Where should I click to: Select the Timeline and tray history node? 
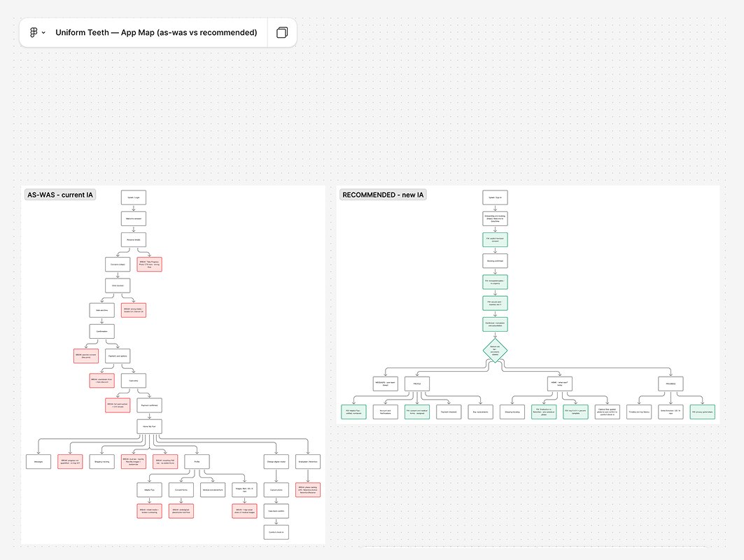coord(639,412)
